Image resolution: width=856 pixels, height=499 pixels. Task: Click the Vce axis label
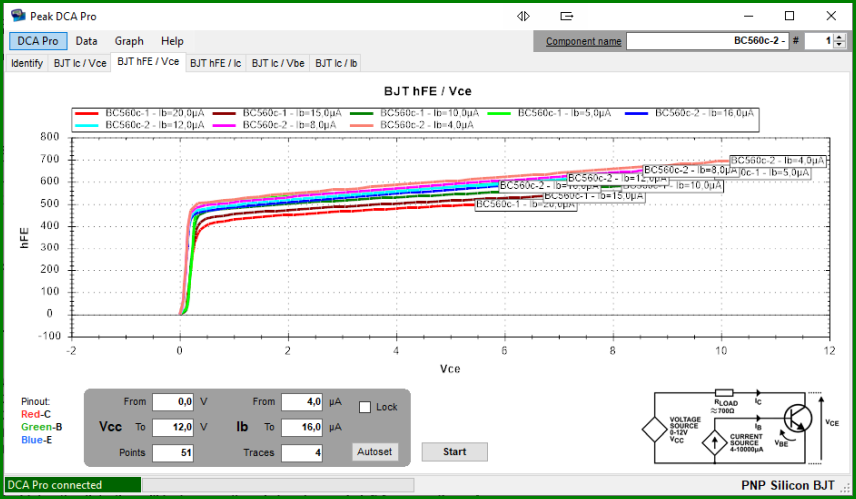coord(450,369)
